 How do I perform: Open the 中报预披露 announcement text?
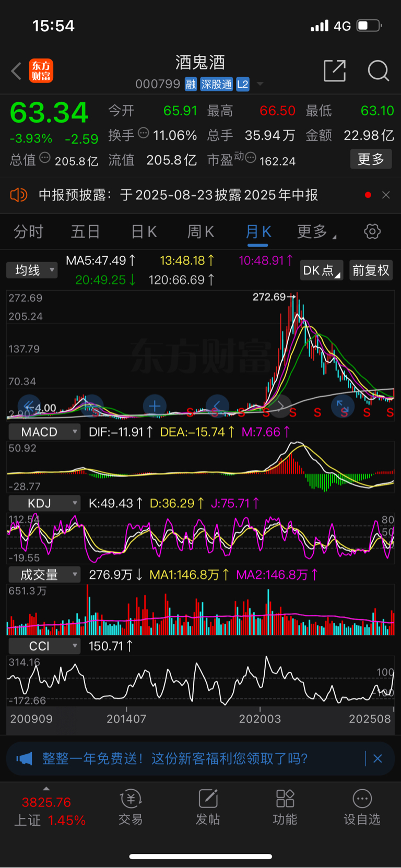(178, 195)
